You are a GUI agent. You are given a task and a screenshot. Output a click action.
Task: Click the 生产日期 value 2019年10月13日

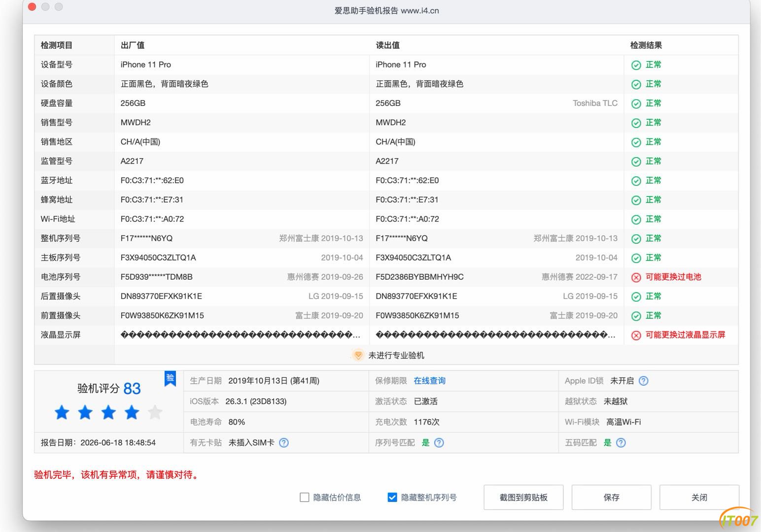(x=274, y=381)
